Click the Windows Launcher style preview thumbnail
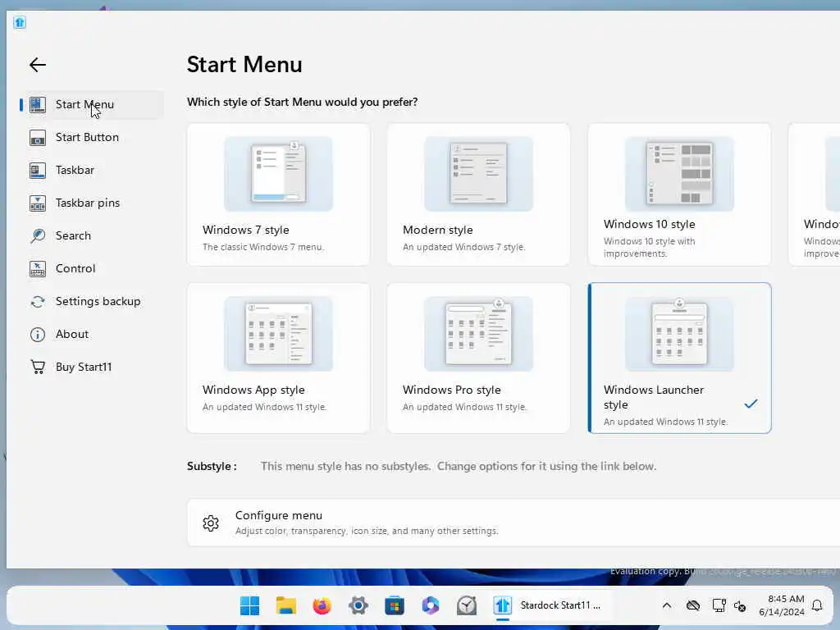 point(679,334)
